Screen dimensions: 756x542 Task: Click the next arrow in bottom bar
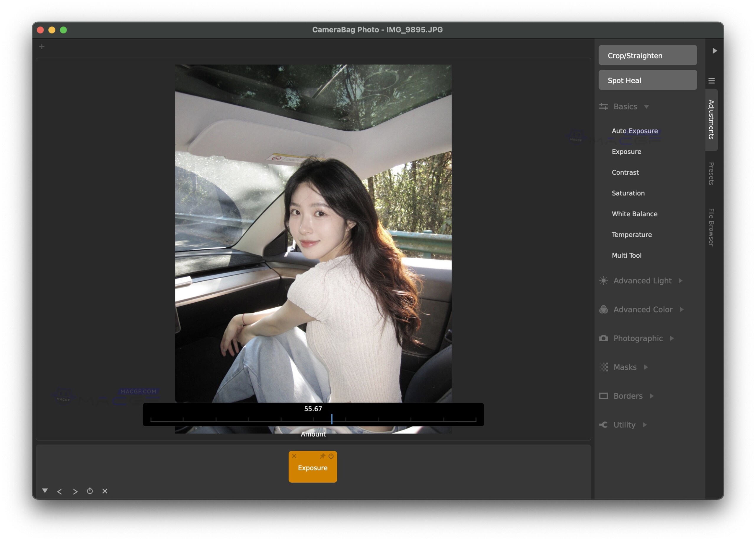pyautogui.click(x=75, y=491)
